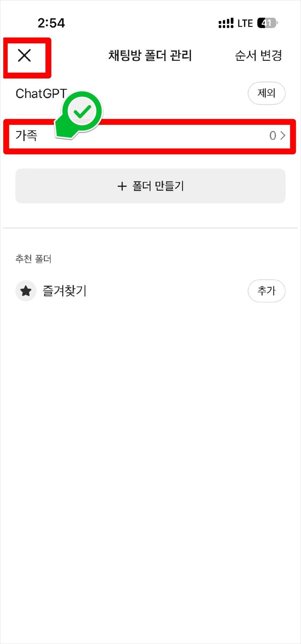This screenshot has height=644, width=301.
Task: Tap 순서 변경 to reorder folders
Action: 259,55
